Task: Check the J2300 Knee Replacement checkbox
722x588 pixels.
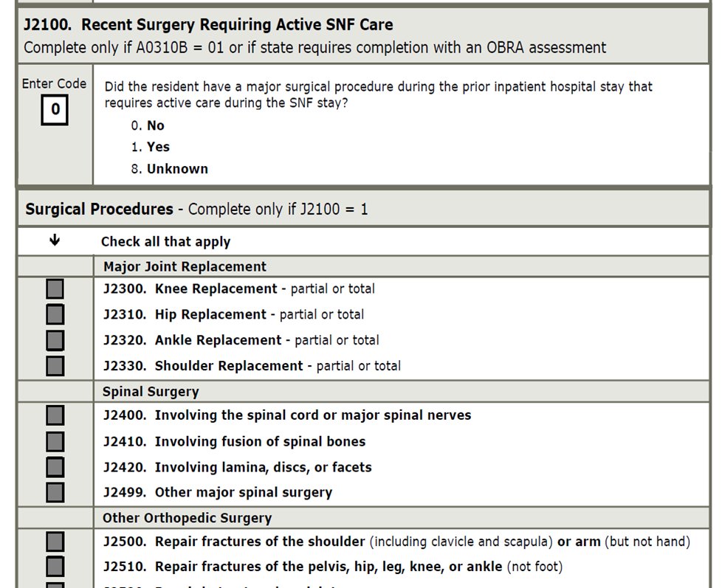Action: 55,289
